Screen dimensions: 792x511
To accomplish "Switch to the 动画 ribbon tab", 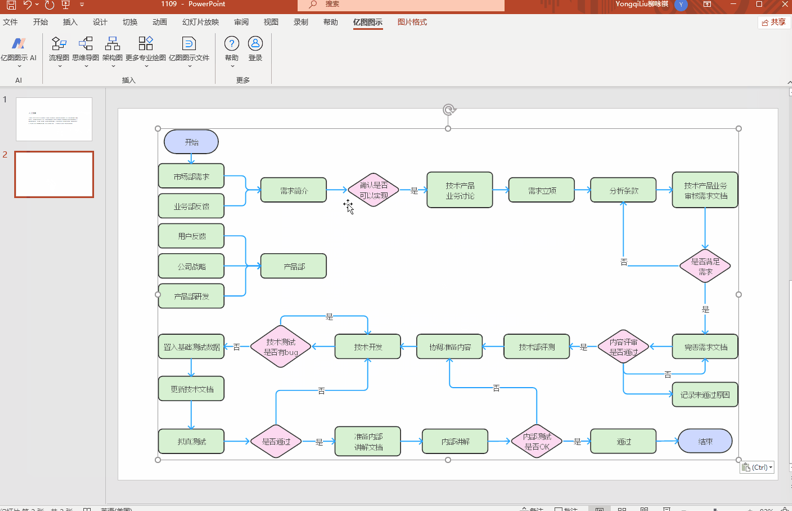I will pyautogui.click(x=160, y=22).
